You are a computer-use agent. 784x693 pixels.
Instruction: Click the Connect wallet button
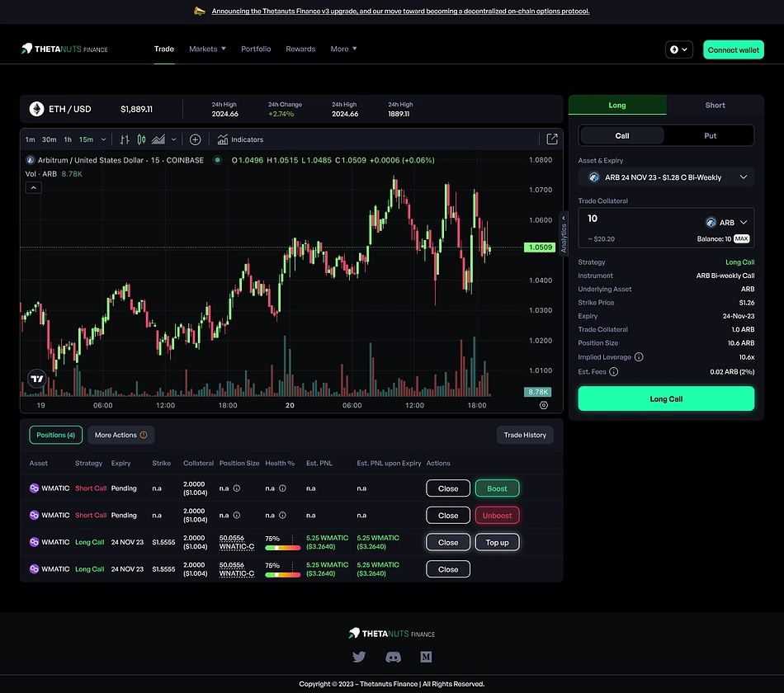point(734,49)
